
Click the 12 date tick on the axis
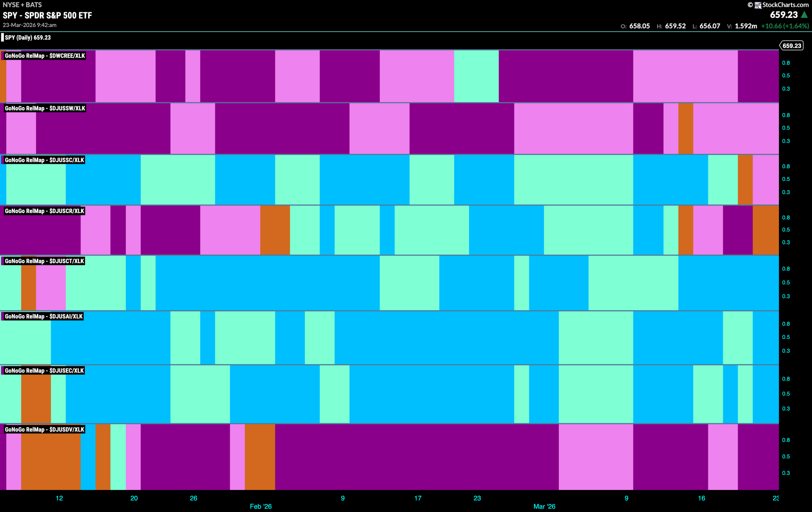pos(59,498)
